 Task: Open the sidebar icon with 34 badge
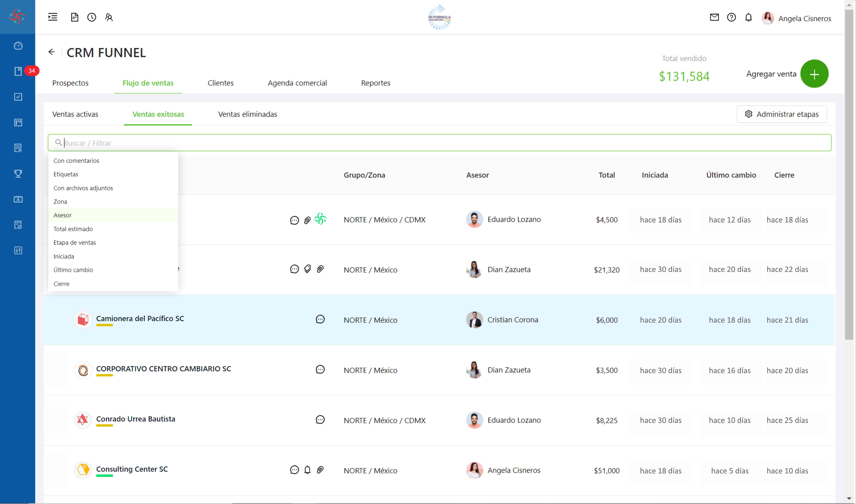tap(18, 71)
